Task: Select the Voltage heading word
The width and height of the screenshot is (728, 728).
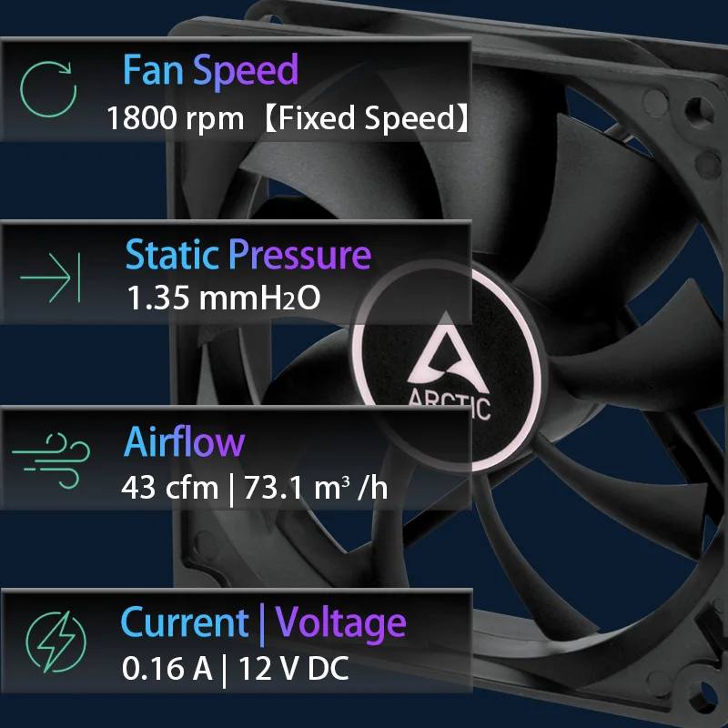Action: pyautogui.click(x=340, y=624)
